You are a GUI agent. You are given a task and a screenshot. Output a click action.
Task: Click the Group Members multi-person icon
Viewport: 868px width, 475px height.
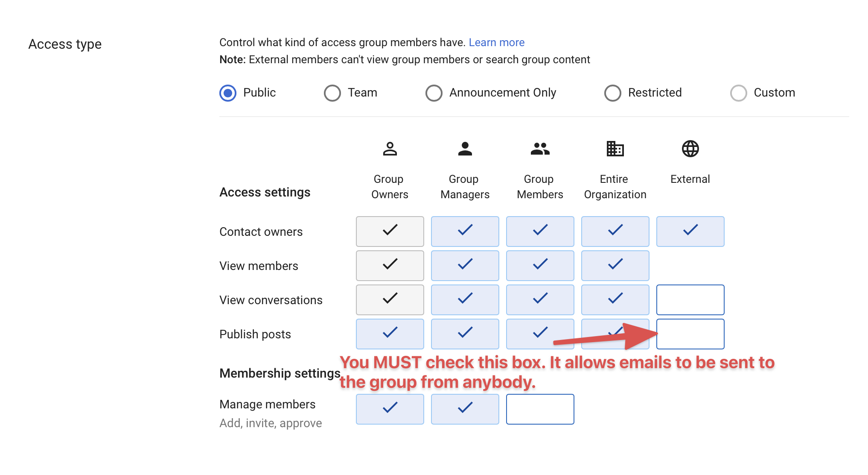click(x=539, y=150)
